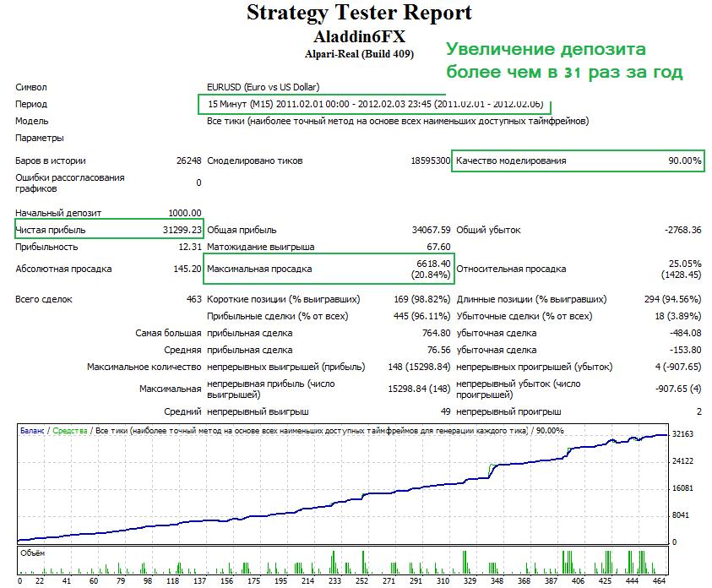Click the 32163 balance axis label
This screenshot has width=712, height=588.
[682, 434]
